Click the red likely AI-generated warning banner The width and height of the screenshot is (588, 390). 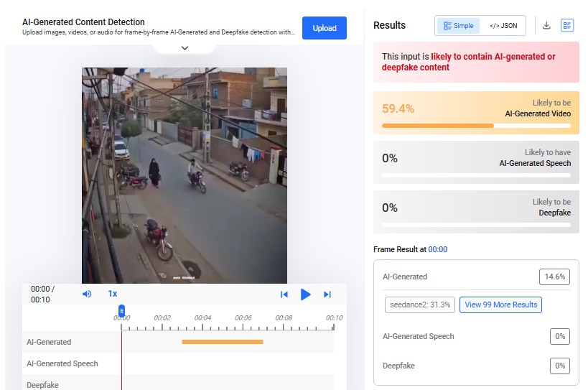(476, 62)
